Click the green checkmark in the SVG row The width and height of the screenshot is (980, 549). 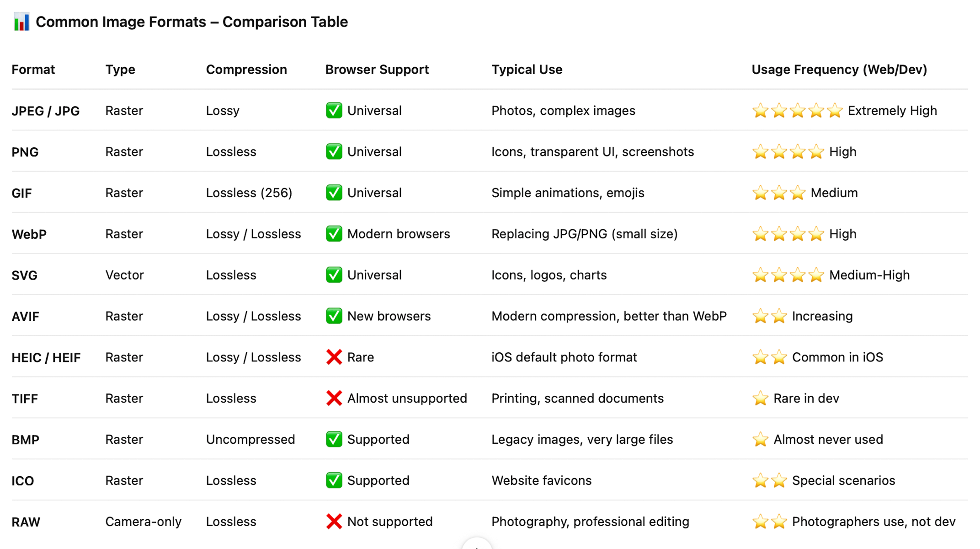pyautogui.click(x=334, y=274)
